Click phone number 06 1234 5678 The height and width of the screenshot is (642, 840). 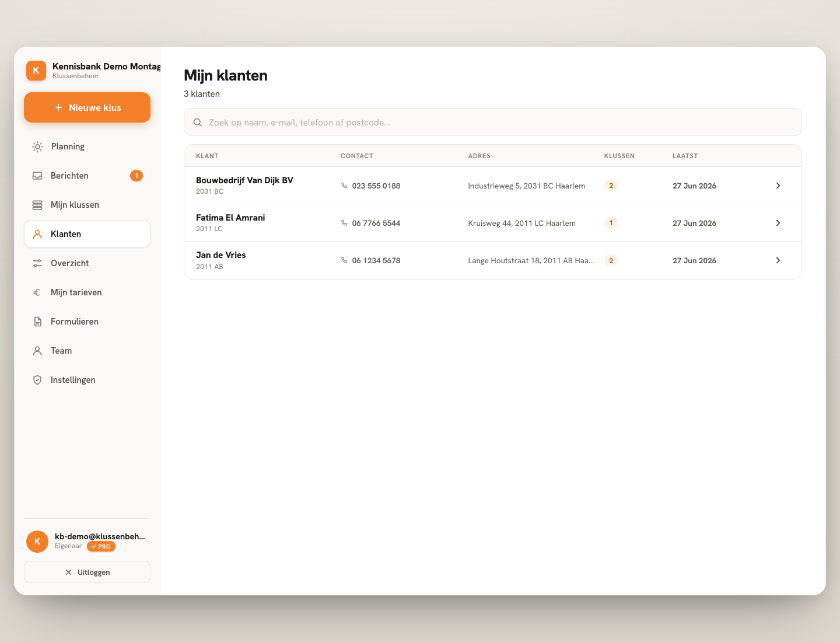tap(376, 260)
